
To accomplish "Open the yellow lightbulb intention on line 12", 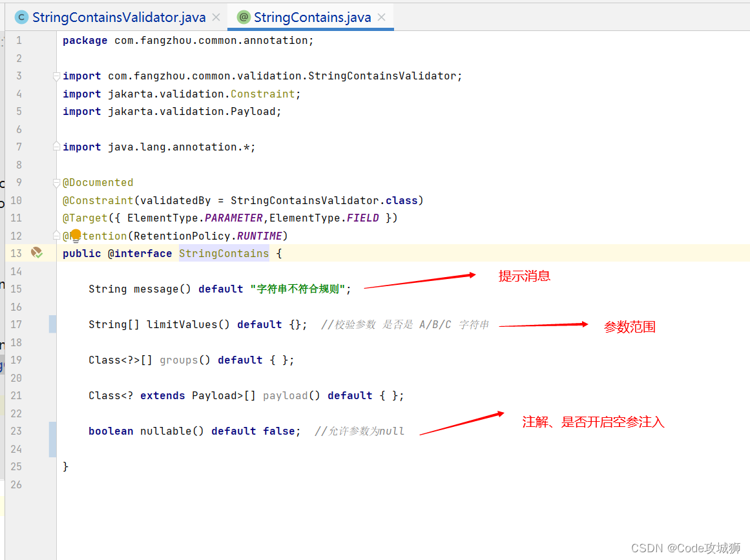I will pos(76,236).
